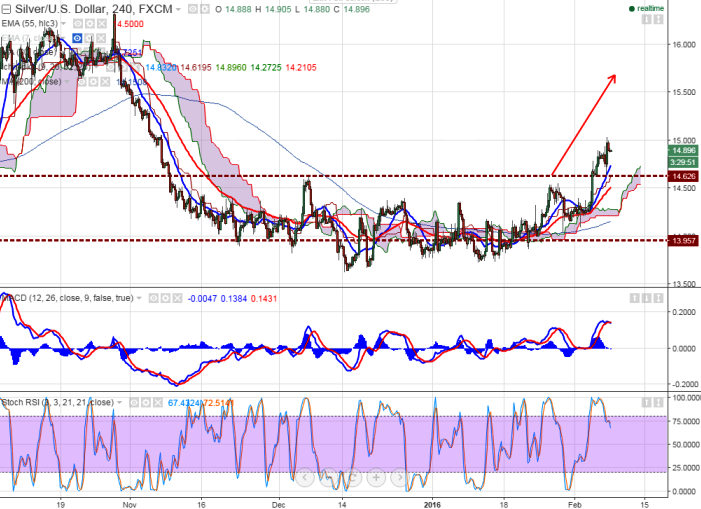701x509 pixels.
Task: Click the current price label 14.896
Action: tap(684, 151)
